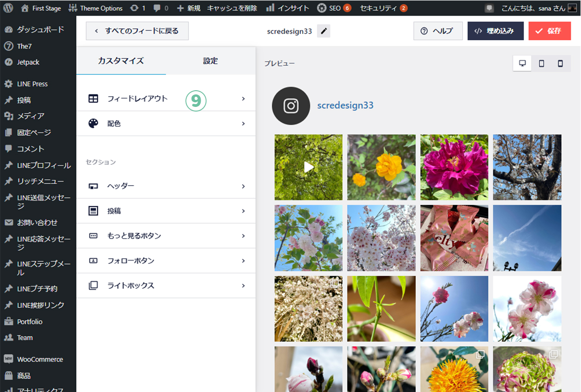Image resolution: width=581 pixels, height=392 pixels.
Task: Go back via すべてのフィードに戻る button
Action: pos(137,31)
